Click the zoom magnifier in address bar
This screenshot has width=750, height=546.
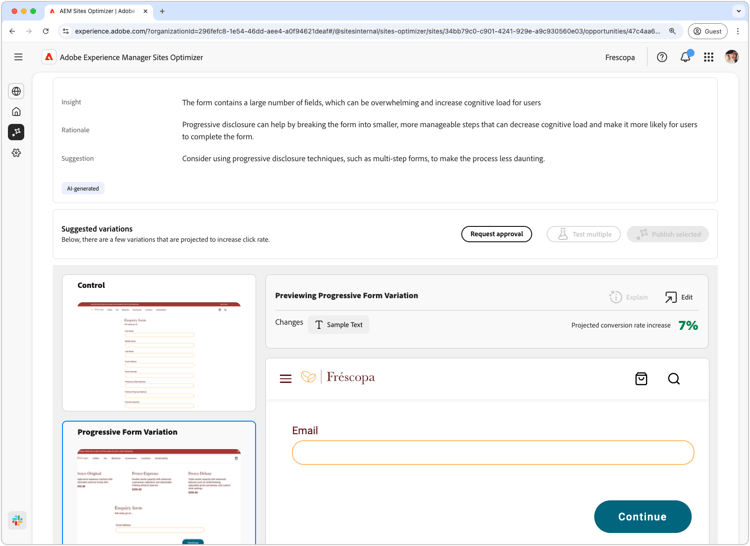pos(672,31)
